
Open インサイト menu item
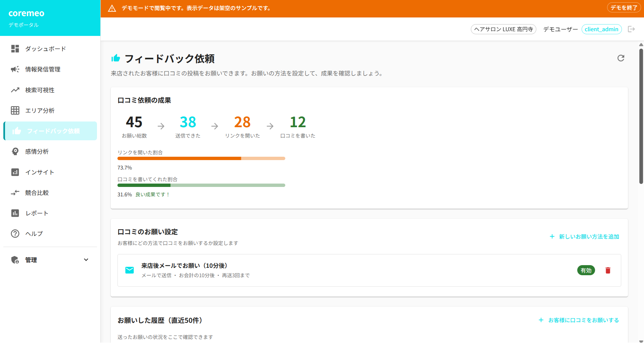pyautogui.click(x=50, y=172)
